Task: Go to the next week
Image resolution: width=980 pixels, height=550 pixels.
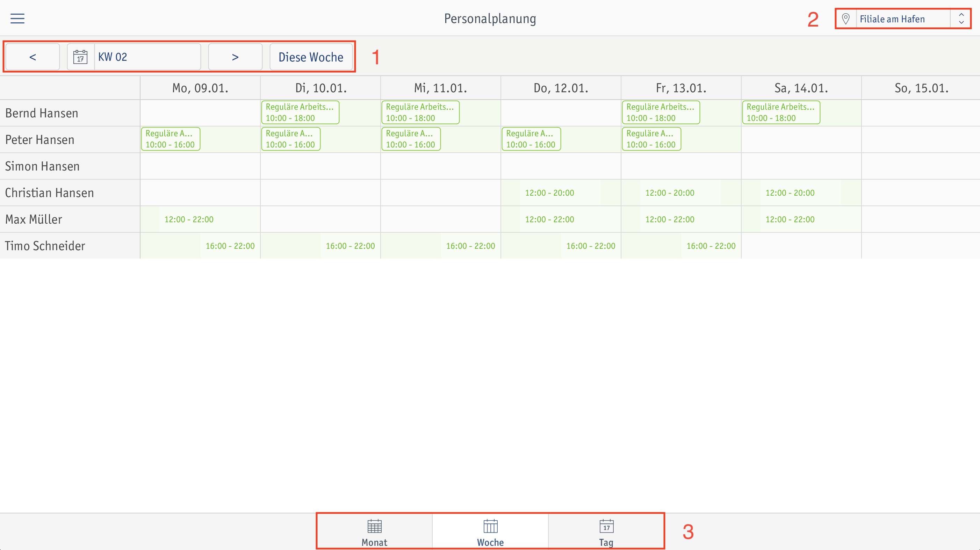Action: (235, 57)
